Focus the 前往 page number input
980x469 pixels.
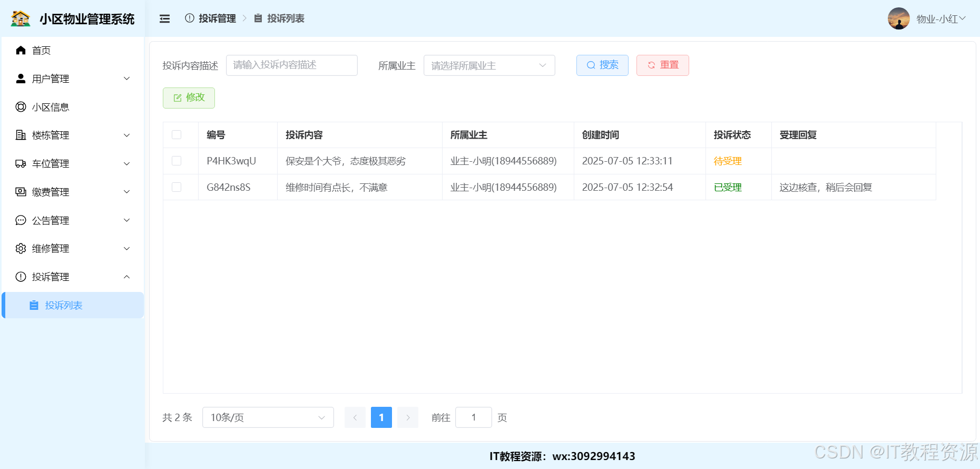click(474, 417)
